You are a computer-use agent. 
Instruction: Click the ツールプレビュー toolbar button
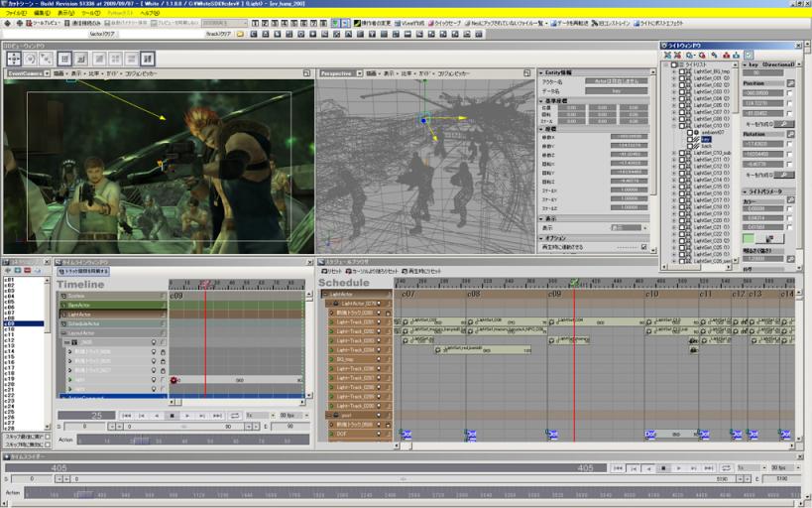point(40,23)
